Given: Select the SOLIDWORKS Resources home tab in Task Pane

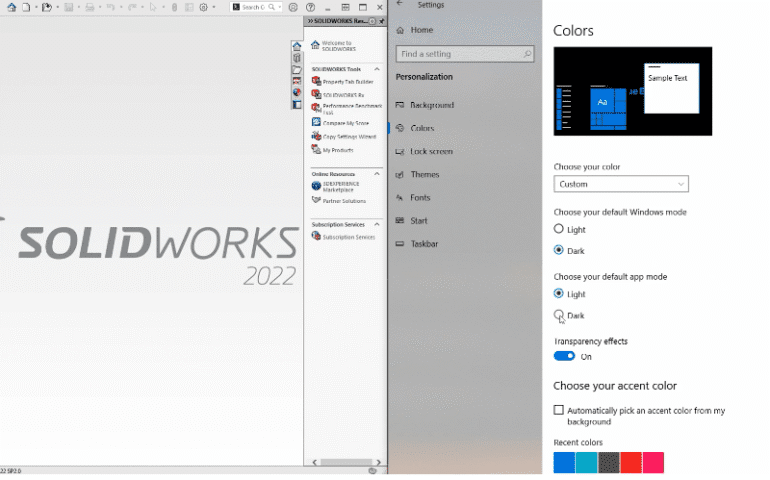Looking at the screenshot, I should [x=297, y=46].
